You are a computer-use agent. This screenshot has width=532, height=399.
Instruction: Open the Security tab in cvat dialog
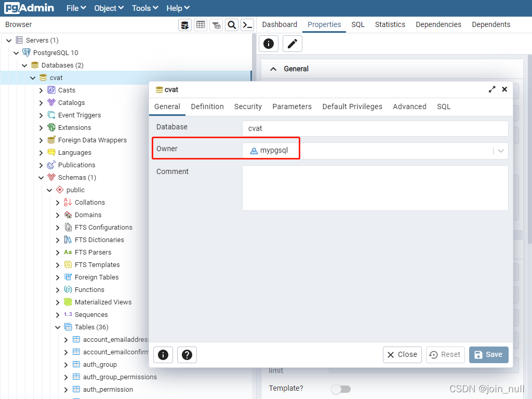click(x=248, y=107)
